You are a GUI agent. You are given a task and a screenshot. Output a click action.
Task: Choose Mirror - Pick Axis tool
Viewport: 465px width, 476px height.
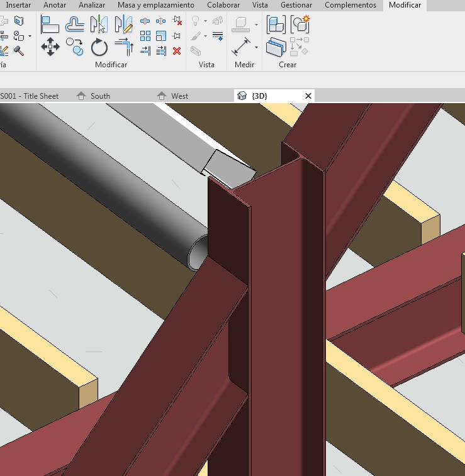pos(99,25)
